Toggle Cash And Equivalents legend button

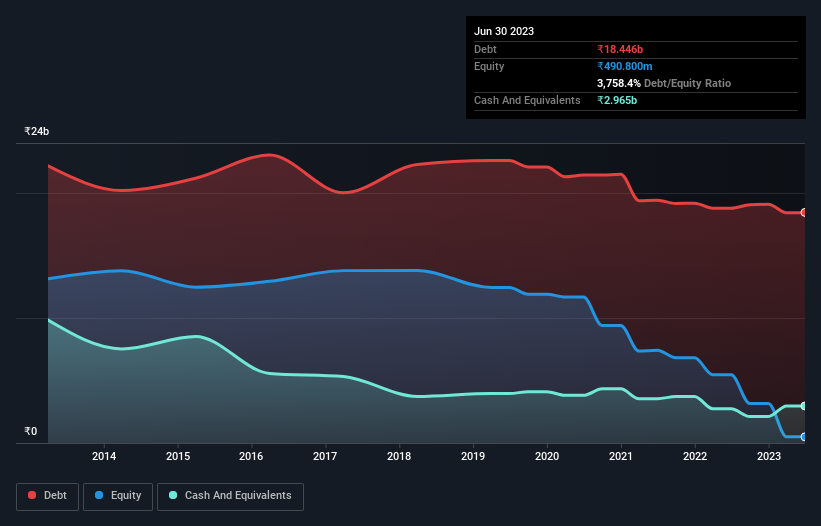[230, 496]
